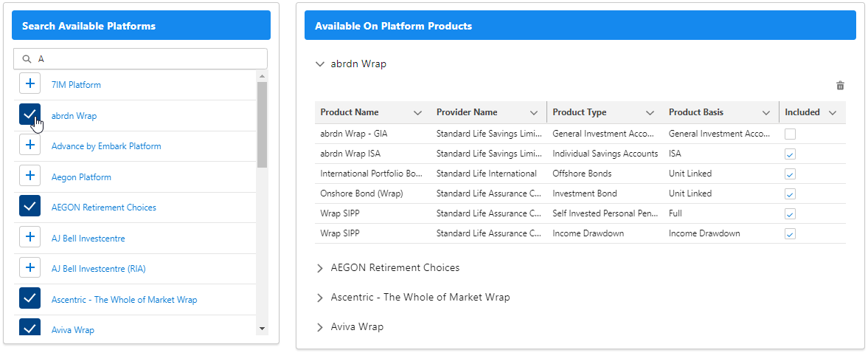Add AJ Bell Investcentre (RIA) plus icon
Screen dimensions: 868x353
[29, 268]
